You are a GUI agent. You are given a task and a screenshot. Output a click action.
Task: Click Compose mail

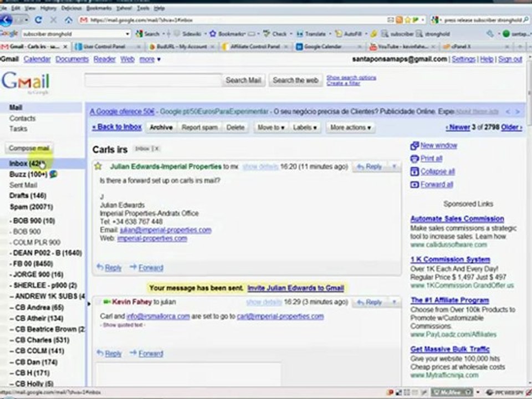(29, 149)
